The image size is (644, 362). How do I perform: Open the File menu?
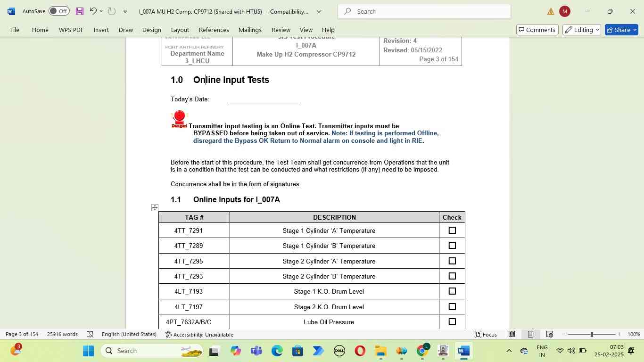pyautogui.click(x=15, y=30)
